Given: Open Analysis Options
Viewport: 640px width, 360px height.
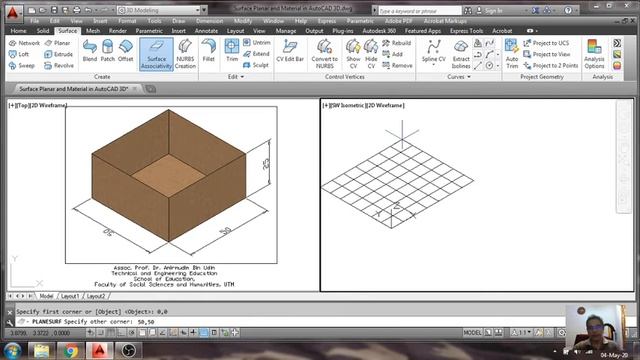Looking at the screenshot, I should 594,54.
